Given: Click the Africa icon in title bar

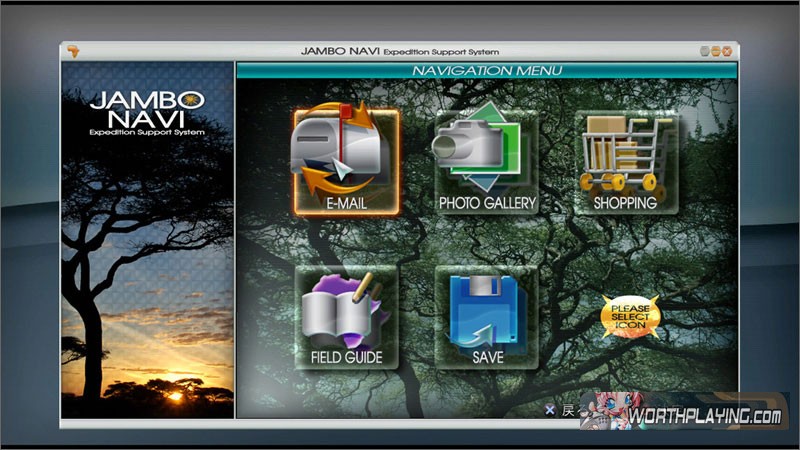Looking at the screenshot, I should pyautogui.click(x=72, y=51).
